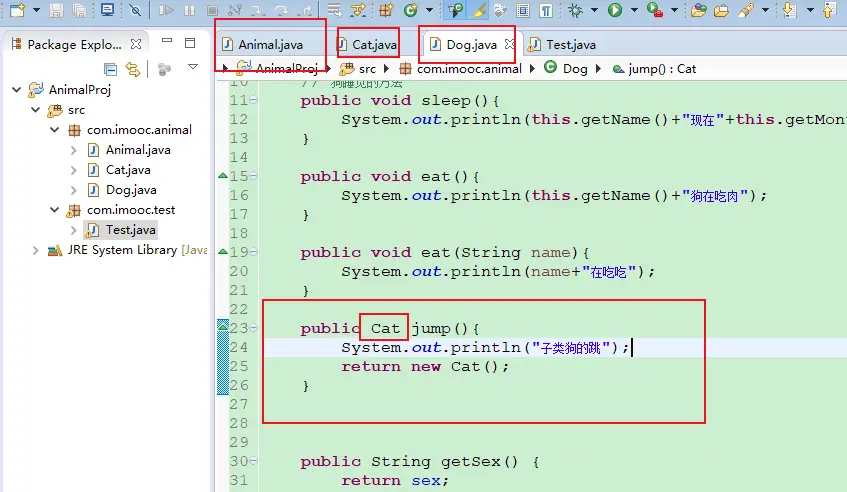Click the New Java Package icon
Image resolution: width=847 pixels, height=492 pixels.
[385, 11]
